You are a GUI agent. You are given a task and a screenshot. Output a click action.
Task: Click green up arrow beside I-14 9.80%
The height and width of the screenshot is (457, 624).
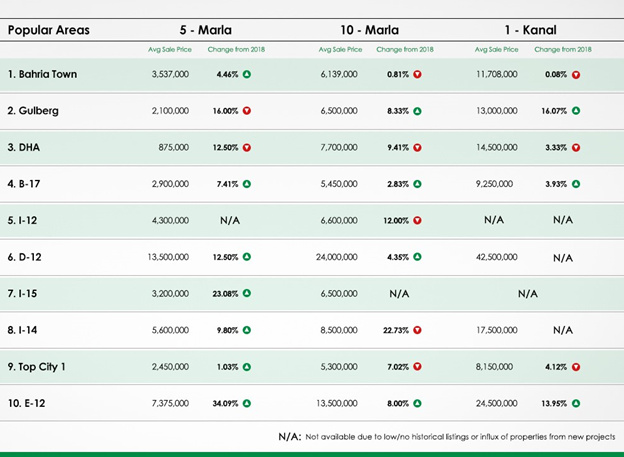click(x=247, y=330)
